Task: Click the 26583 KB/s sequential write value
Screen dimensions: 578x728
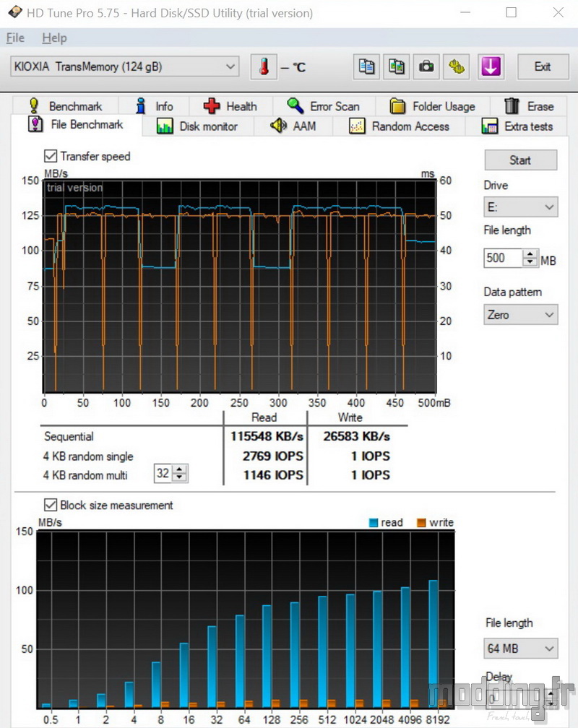Action: (356, 436)
